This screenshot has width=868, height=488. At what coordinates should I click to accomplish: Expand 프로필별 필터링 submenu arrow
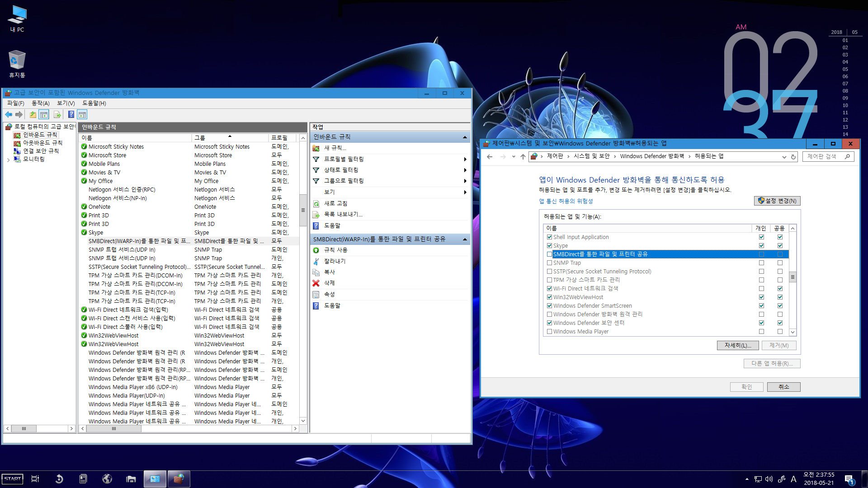465,159
